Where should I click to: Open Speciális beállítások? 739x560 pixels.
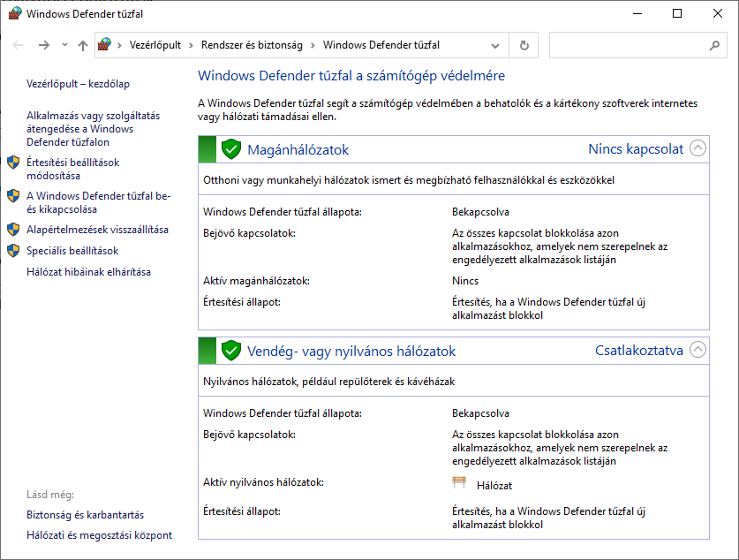(x=72, y=251)
